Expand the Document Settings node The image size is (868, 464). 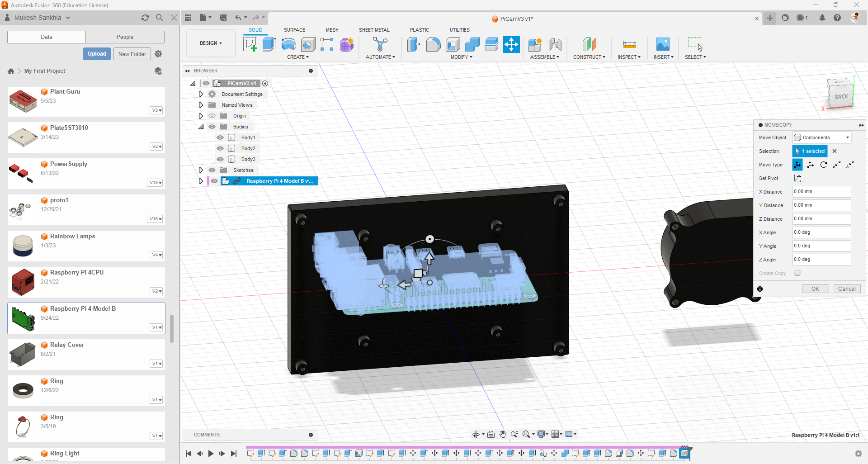(x=201, y=94)
